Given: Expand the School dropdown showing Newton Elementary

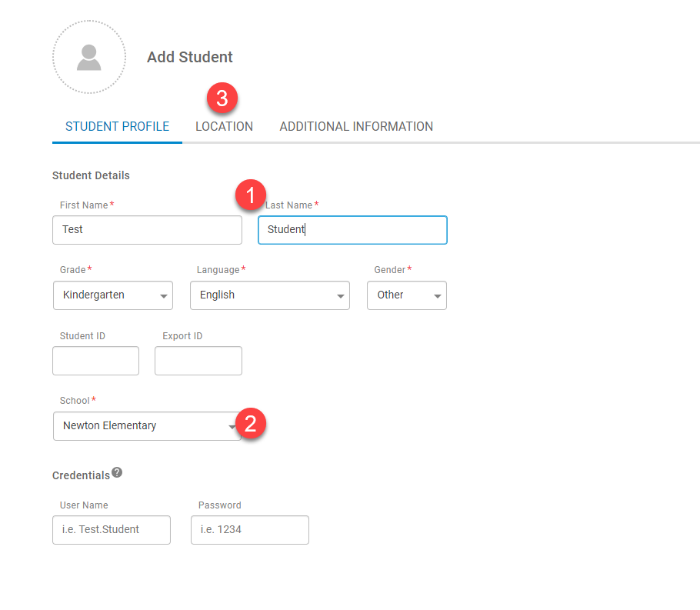Looking at the screenshot, I should point(148,426).
